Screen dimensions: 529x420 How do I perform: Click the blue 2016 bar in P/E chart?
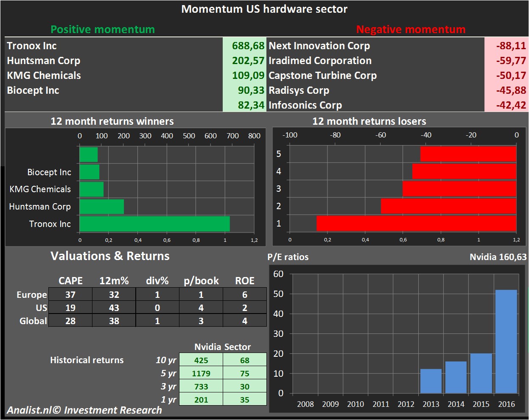click(x=506, y=342)
